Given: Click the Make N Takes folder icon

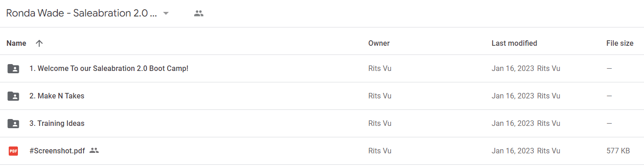Looking at the screenshot, I should click(x=14, y=96).
